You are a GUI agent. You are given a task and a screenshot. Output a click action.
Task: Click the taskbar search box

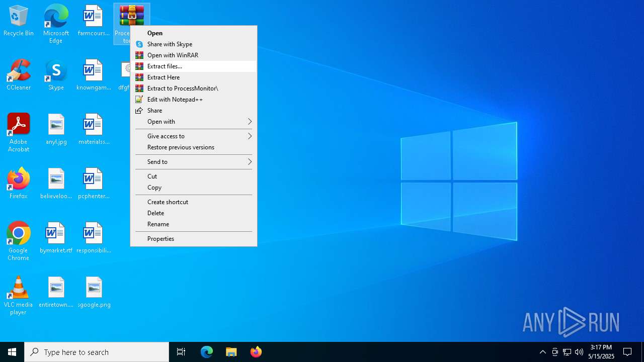97,352
